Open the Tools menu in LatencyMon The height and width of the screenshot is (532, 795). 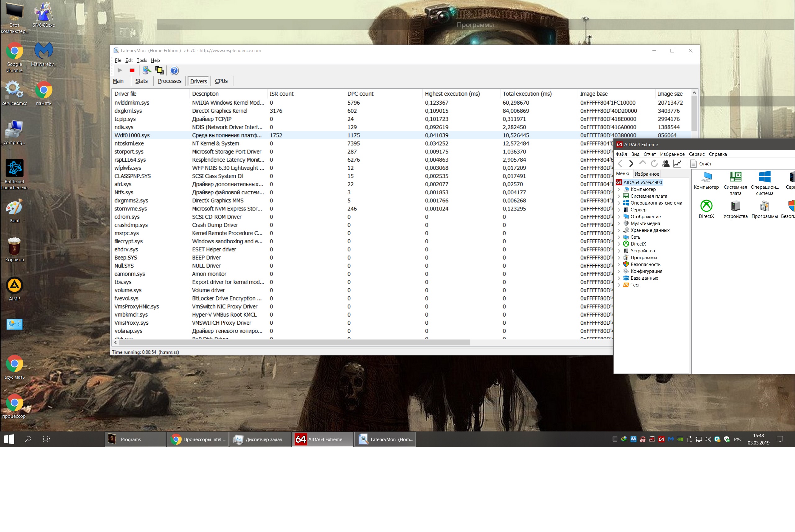tap(142, 61)
